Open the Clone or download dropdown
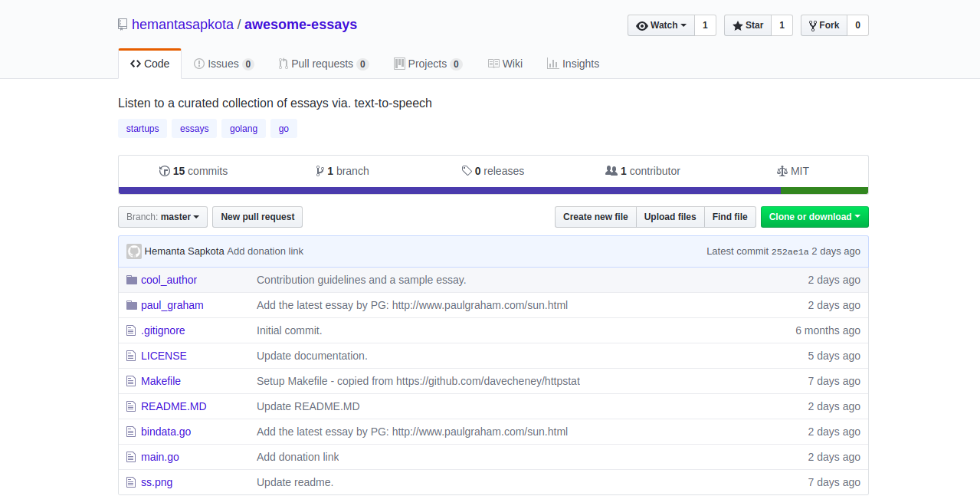980x496 pixels. click(814, 217)
